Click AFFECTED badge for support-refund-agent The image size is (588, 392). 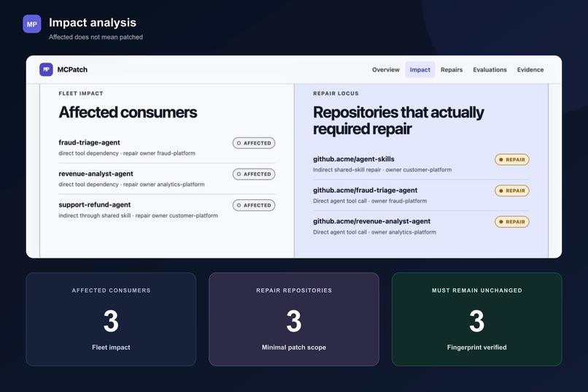[254, 205]
